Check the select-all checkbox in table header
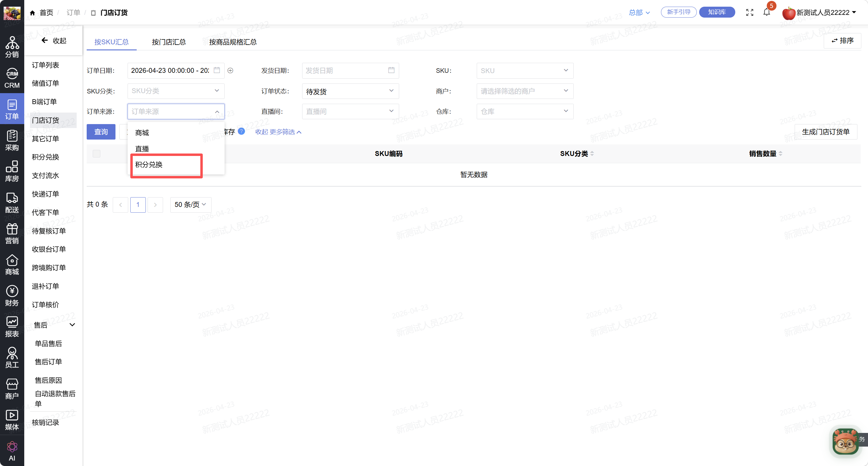This screenshot has height=466, width=868. point(96,154)
